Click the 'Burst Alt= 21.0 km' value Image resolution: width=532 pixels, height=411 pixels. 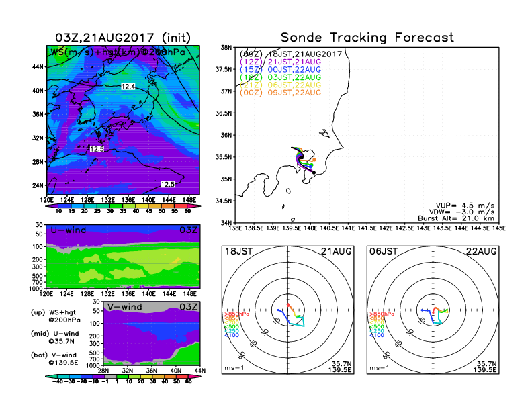click(456, 218)
